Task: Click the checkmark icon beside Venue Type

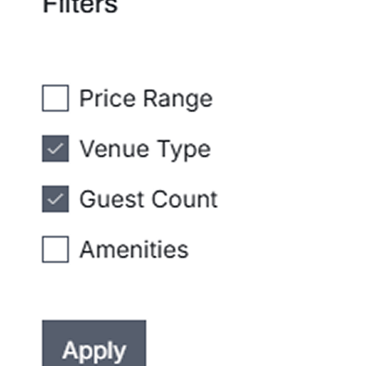Action: click(55, 148)
